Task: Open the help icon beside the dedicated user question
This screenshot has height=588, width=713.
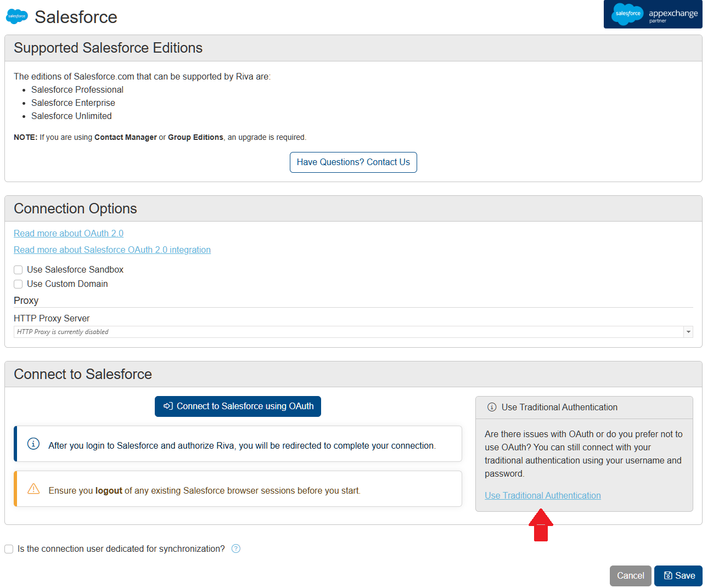Action: pyautogui.click(x=236, y=549)
